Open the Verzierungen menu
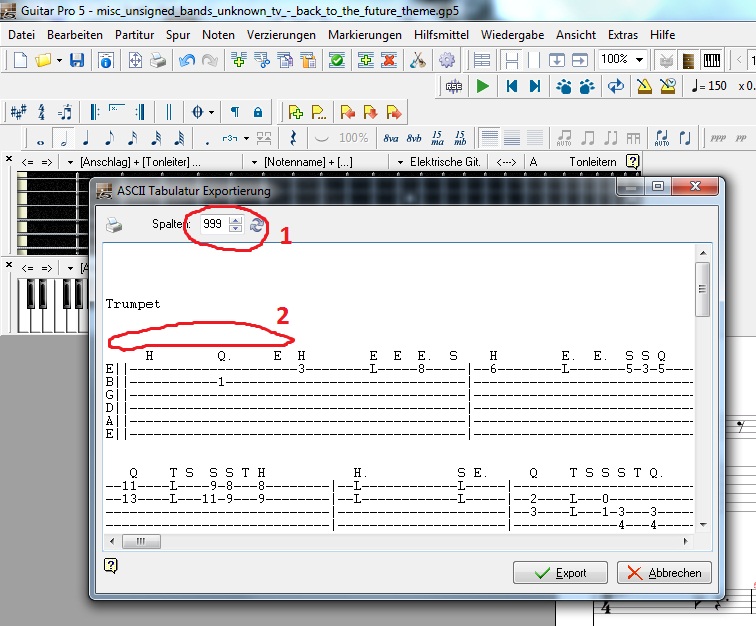Image resolution: width=756 pixels, height=626 pixels. pos(281,35)
